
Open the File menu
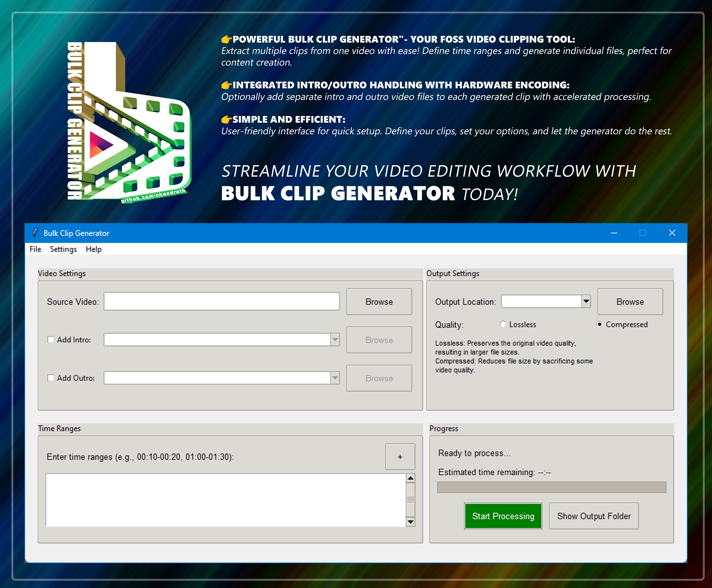tap(35, 249)
